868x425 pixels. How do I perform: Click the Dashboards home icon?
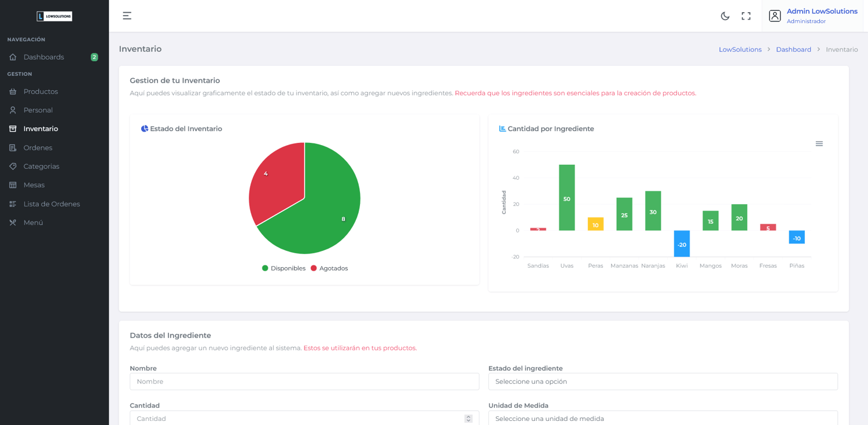pos(13,57)
